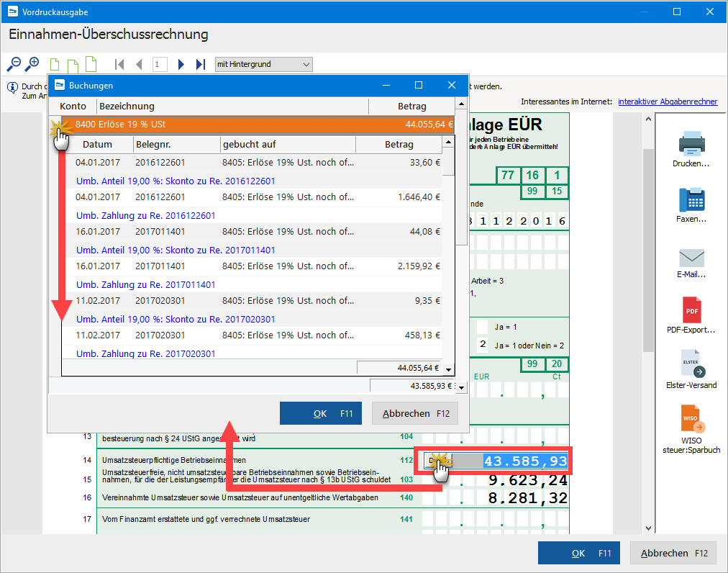This screenshot has height=573, width=728.
Task: Click 'Umb. Anteil 19,00 %: Skonto zu Re. 2017020301'
Action: click(176, 320)
